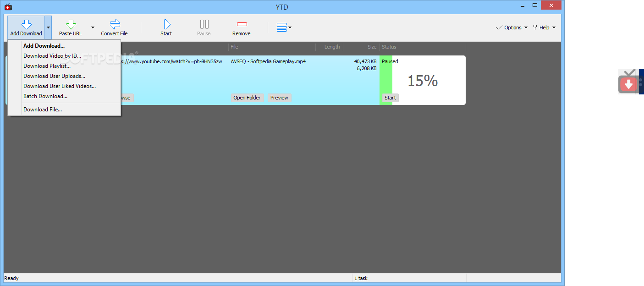Click the Pause toolbar icon

click(204, 27)
